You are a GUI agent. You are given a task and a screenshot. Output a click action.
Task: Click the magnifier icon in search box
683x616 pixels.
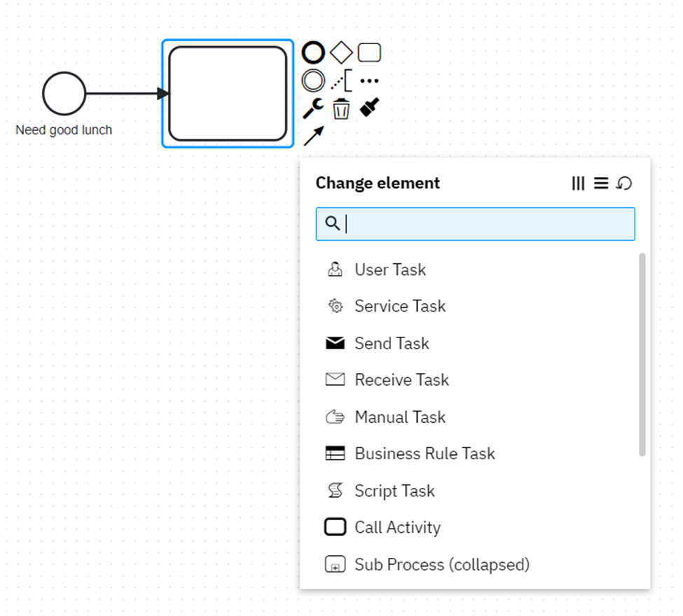(x=332, y=223)
